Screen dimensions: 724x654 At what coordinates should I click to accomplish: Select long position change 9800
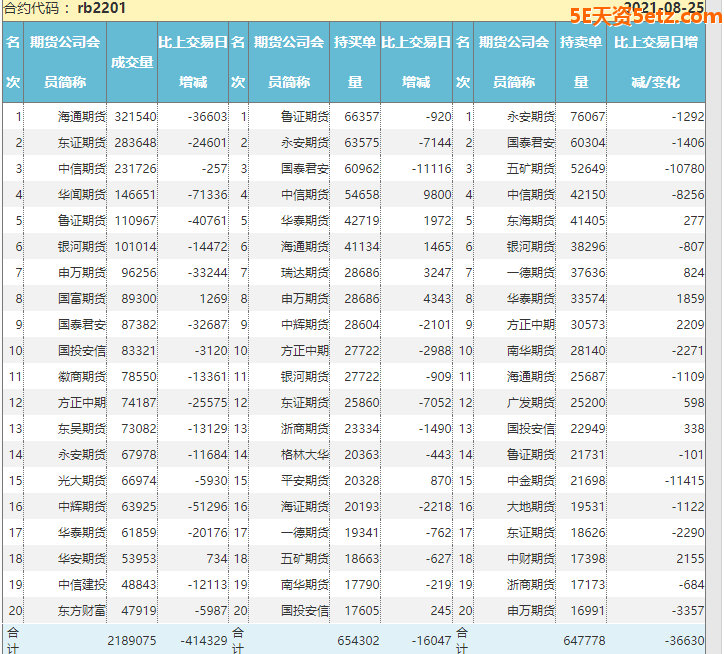tap(437, 194)
